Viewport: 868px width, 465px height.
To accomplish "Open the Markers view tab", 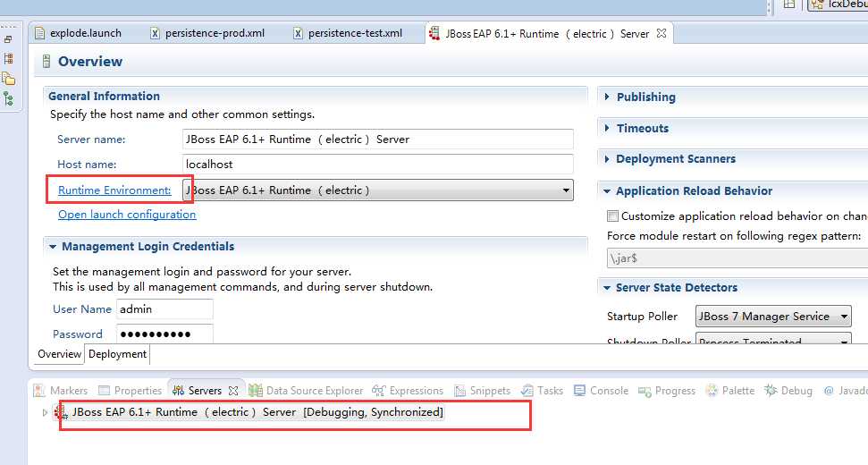I will (60, 391).
